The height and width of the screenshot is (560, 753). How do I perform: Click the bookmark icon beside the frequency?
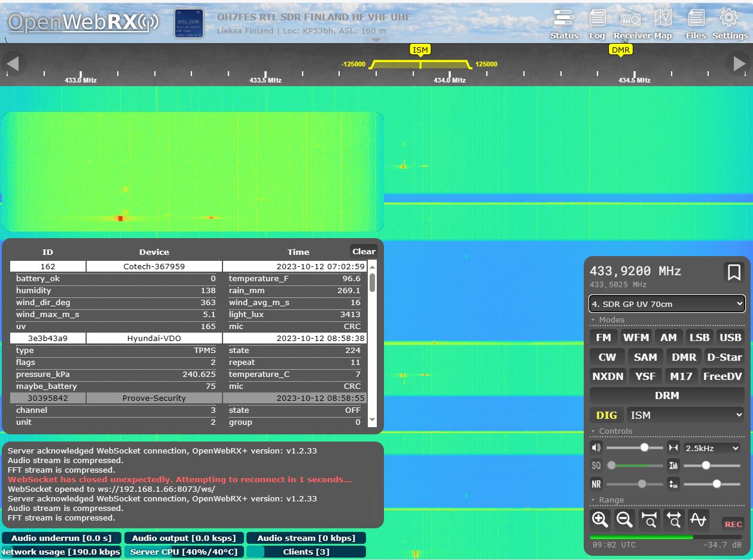[x=733, y=273]
